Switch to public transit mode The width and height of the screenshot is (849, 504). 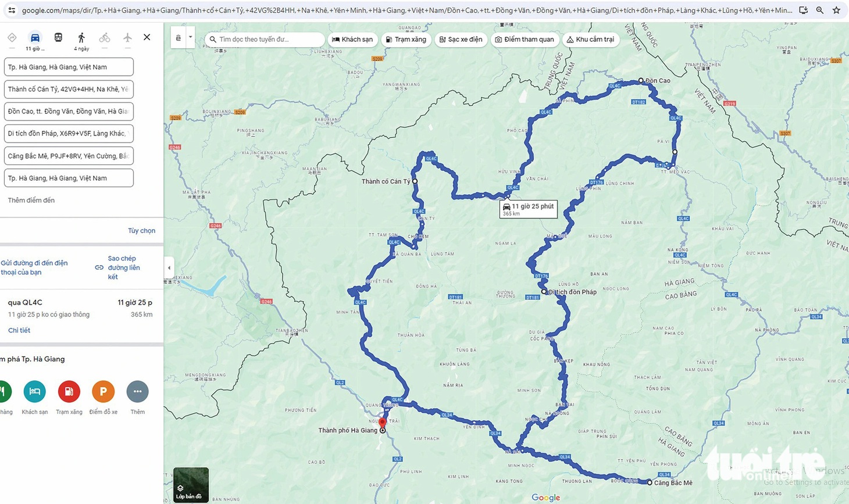(58, 38)
